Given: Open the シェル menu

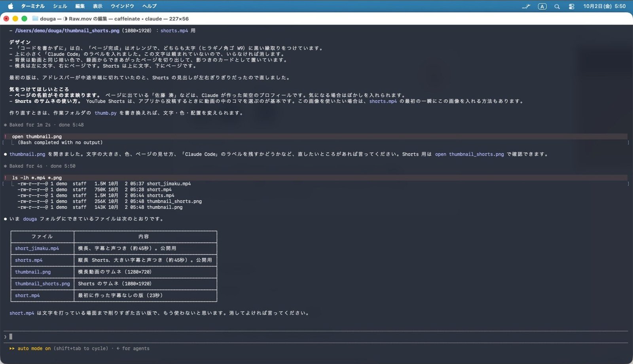Looking at the screenshot, I should [x=60, y=6].
